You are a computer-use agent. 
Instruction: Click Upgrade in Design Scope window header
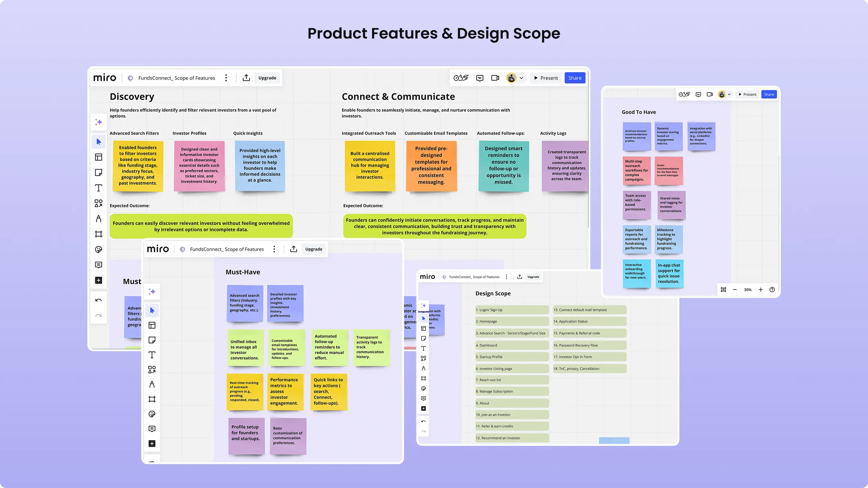click(533, 277)
